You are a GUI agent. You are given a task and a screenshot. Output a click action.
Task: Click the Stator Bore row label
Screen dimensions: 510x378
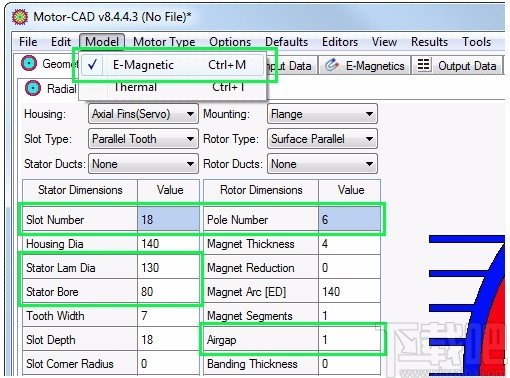coord(80,291)
